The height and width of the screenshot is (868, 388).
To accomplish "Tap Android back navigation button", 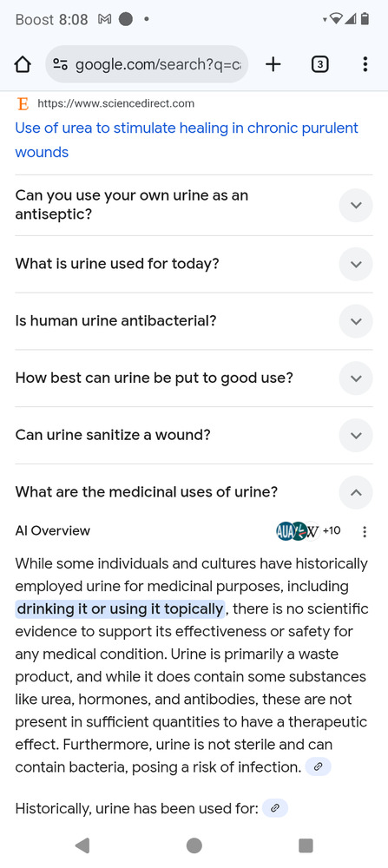I will [x=82, y=845].
